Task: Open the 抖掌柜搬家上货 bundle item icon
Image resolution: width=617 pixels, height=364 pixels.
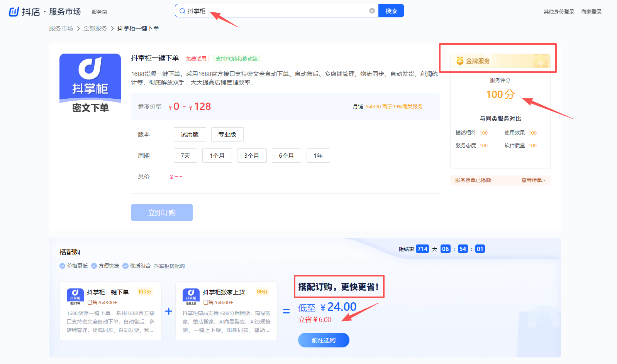Action: pos(191,297)
